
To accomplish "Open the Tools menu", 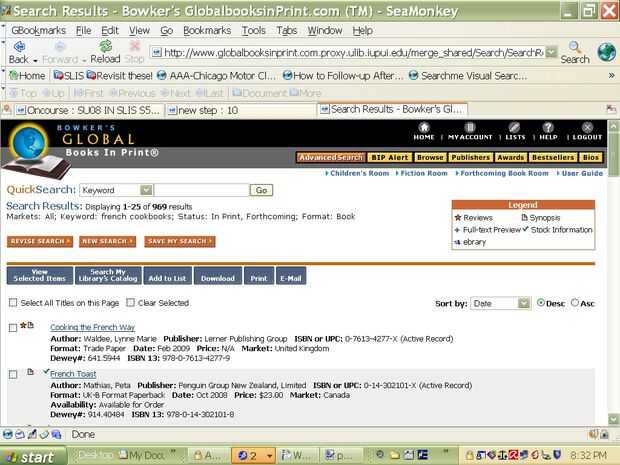I will tap(253, 30).
